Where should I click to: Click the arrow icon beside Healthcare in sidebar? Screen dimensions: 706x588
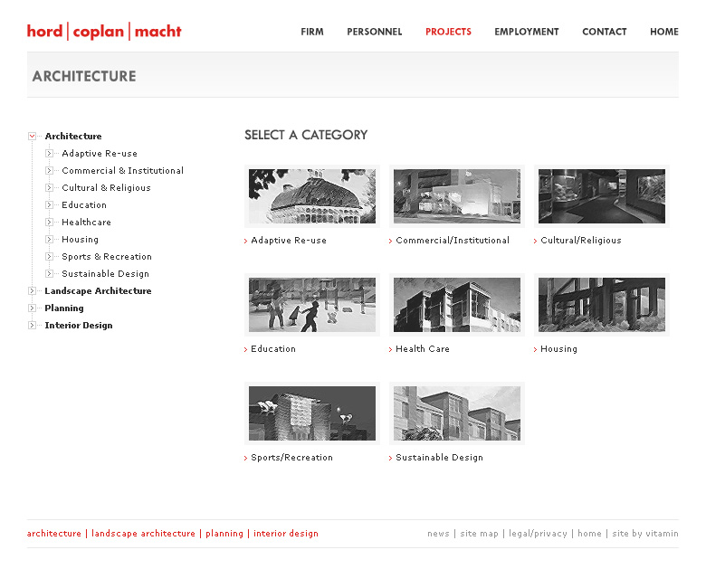point(50,223)
